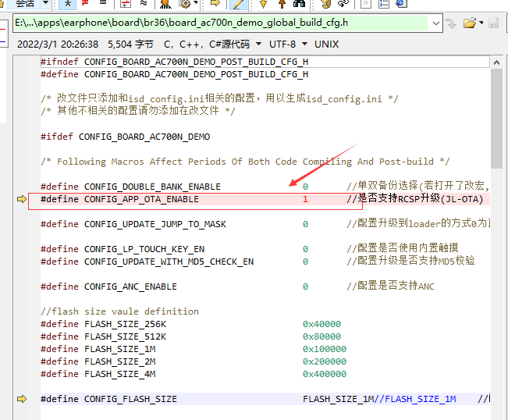508x420 pixels.
Task: Click the grey arrow beside the path box
Action: [451, 23]
